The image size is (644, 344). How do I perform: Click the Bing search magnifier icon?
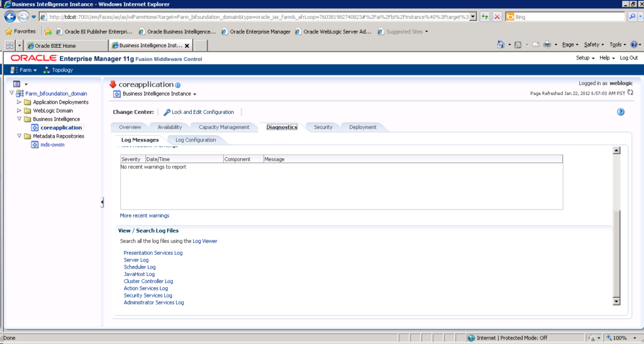pos(632,17)
